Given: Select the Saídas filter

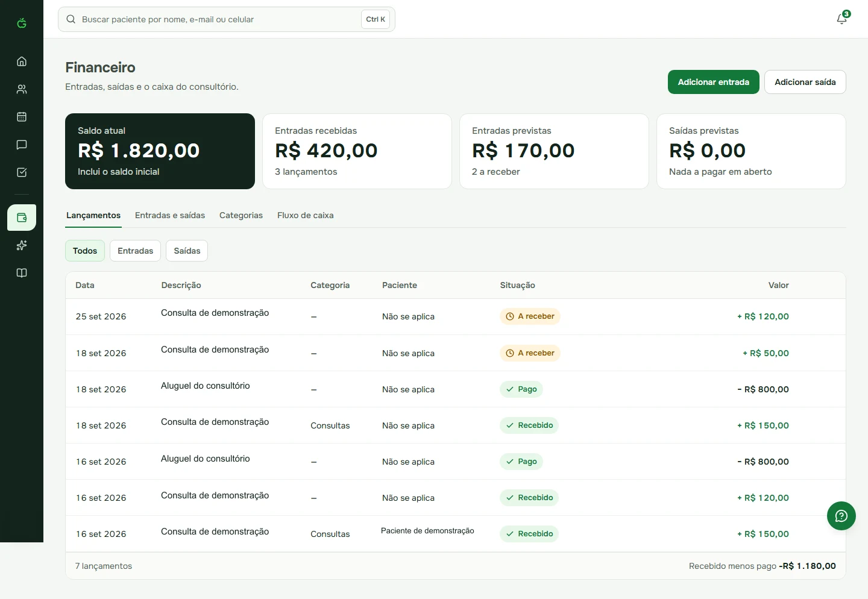Looking at the screenshot, I should click(187, 251).
